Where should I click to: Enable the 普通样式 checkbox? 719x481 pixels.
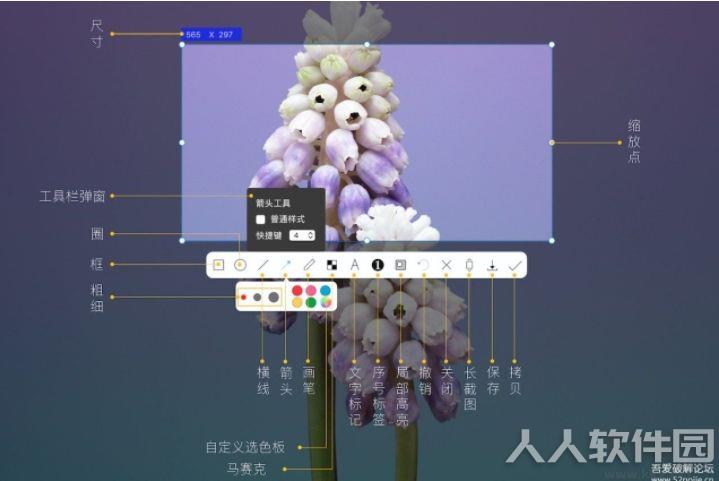(260, 220)
